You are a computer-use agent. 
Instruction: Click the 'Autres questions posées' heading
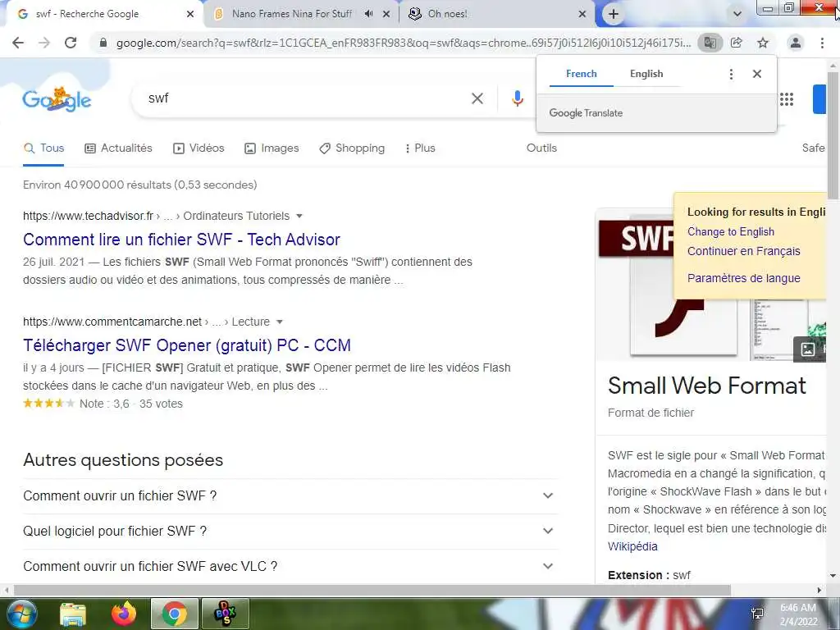pyautogui.click(x=123, y=460)
